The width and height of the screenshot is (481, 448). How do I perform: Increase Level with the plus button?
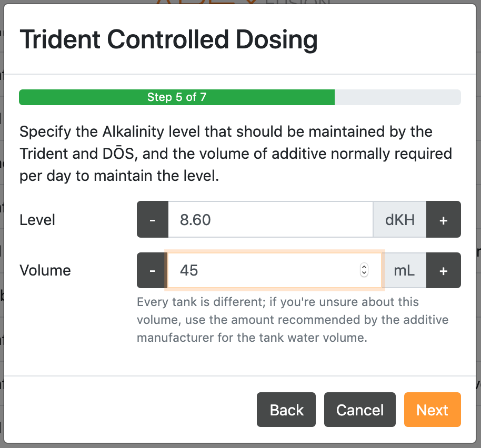coord(443,219)
